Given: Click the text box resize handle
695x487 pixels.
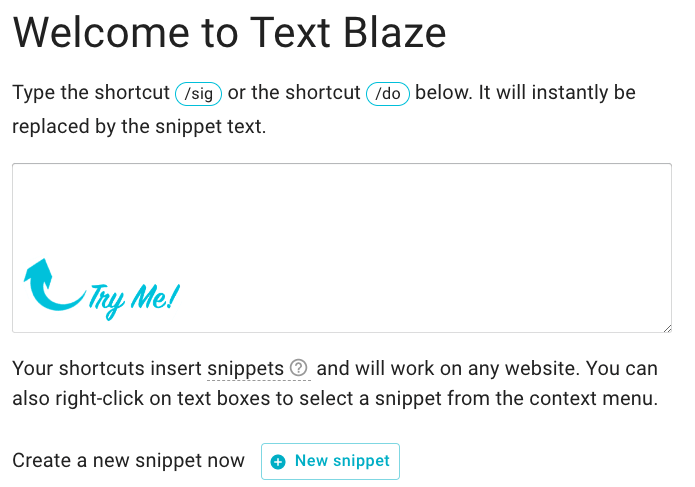Looking at the screenshot, I should [666, 327].
